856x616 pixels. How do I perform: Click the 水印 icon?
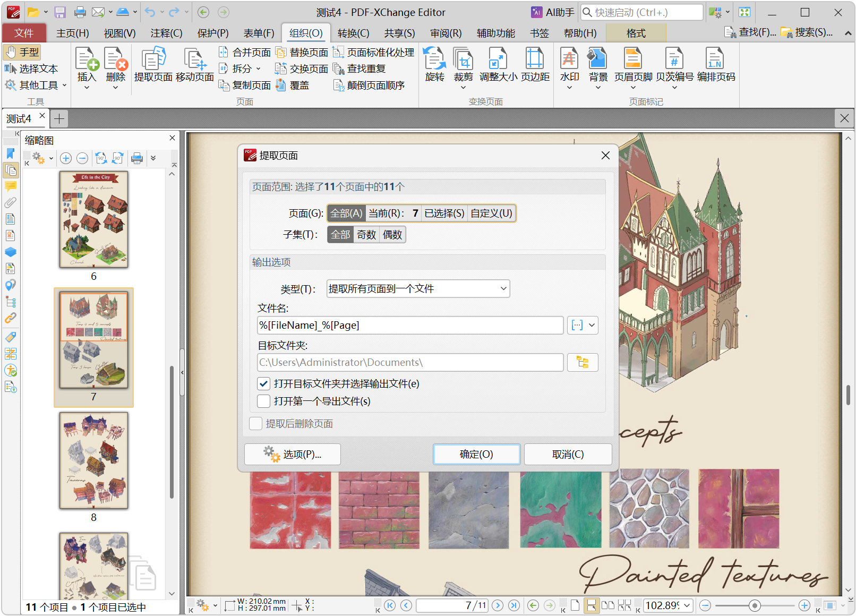[569, 68]
